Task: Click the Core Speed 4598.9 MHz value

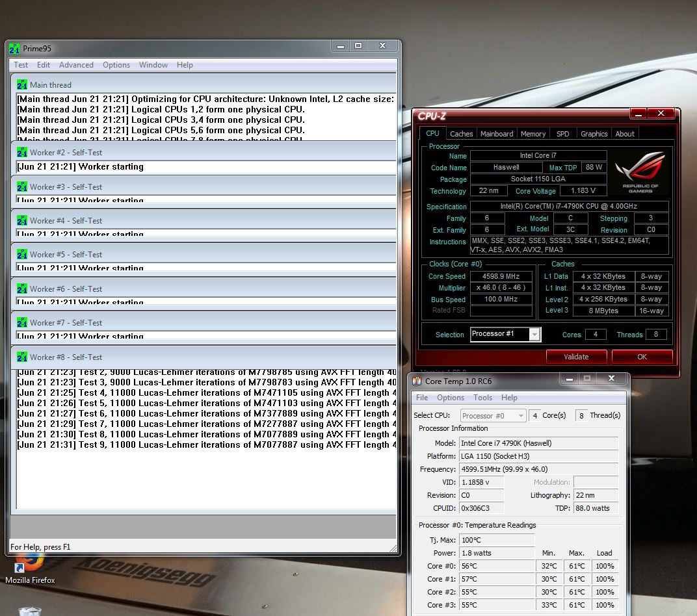Action: tap(501, 276)
